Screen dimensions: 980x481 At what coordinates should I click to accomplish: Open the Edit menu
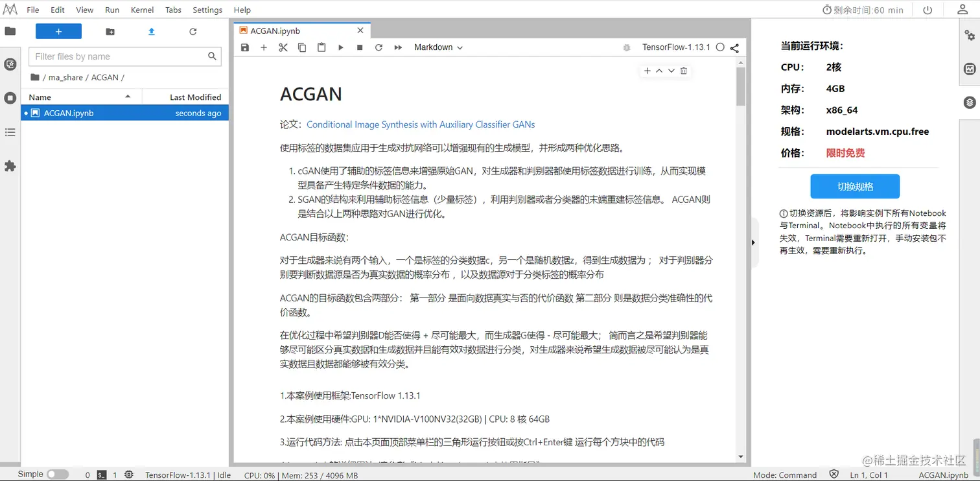[58, 10]
